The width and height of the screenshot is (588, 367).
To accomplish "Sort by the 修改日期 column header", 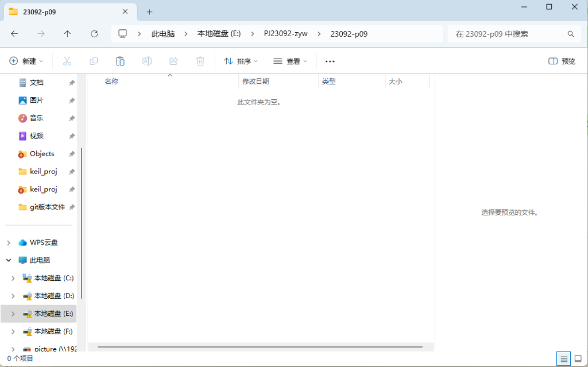I will point(256,82).
